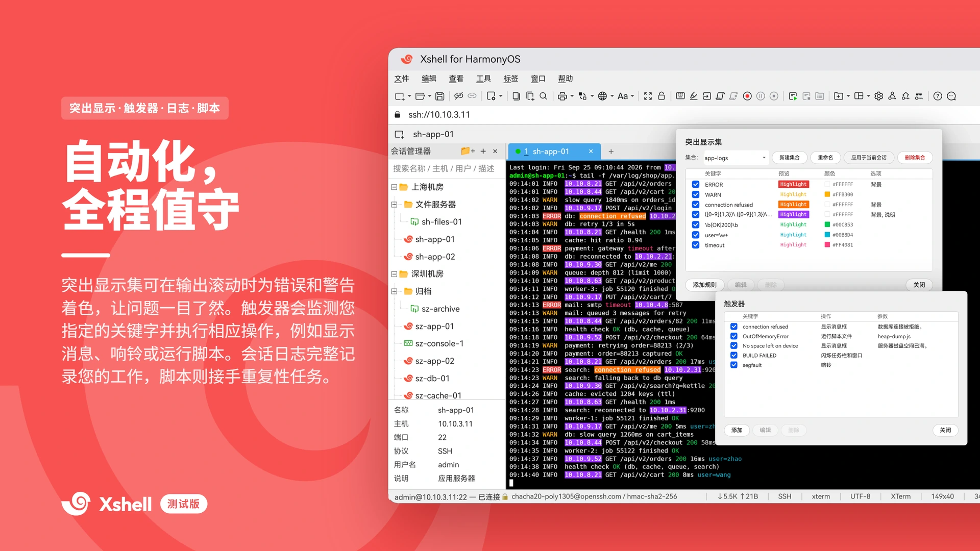Open the find (magnifier) tool in toolbar
The image size is (980, 551).
pyautogui.click(x=544, y=96)
